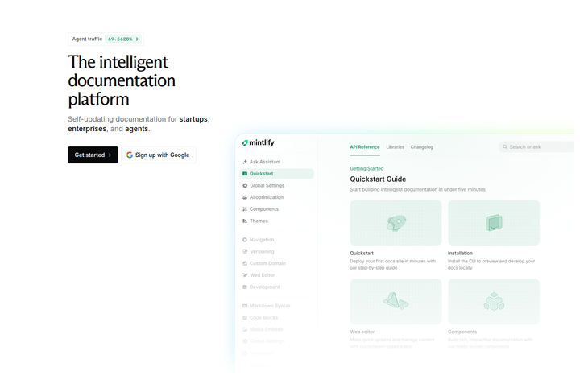The width and height of the screenshot is (580, 392).
Task: Click the Components sidebar icon
Action: point(245,209)
